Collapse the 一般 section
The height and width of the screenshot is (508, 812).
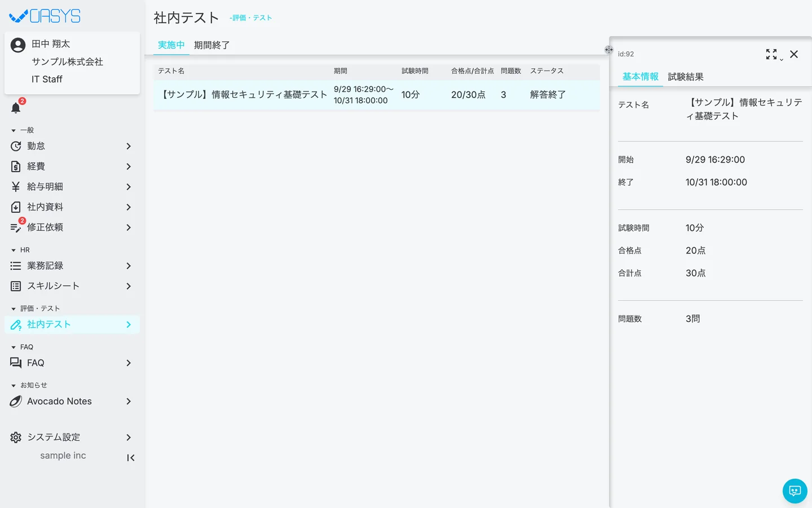(x=23, y=130)
